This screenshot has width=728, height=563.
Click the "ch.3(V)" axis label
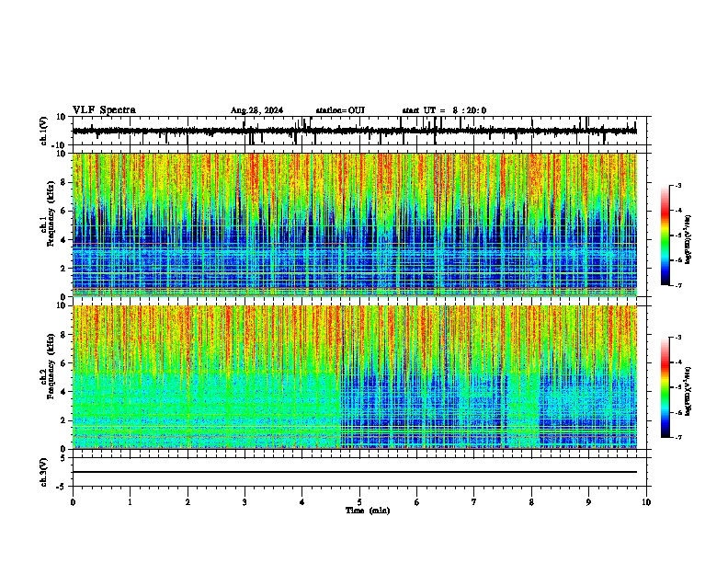[44, 472]
